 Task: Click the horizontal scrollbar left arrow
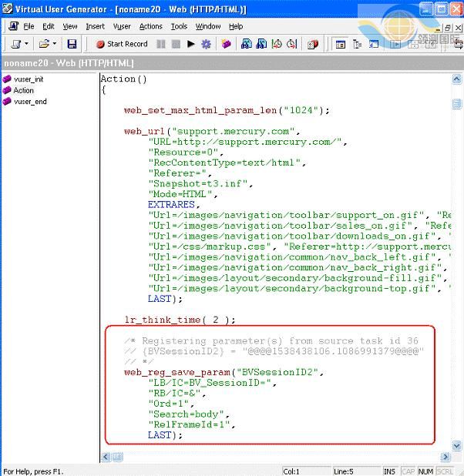(x=106, y=457)
